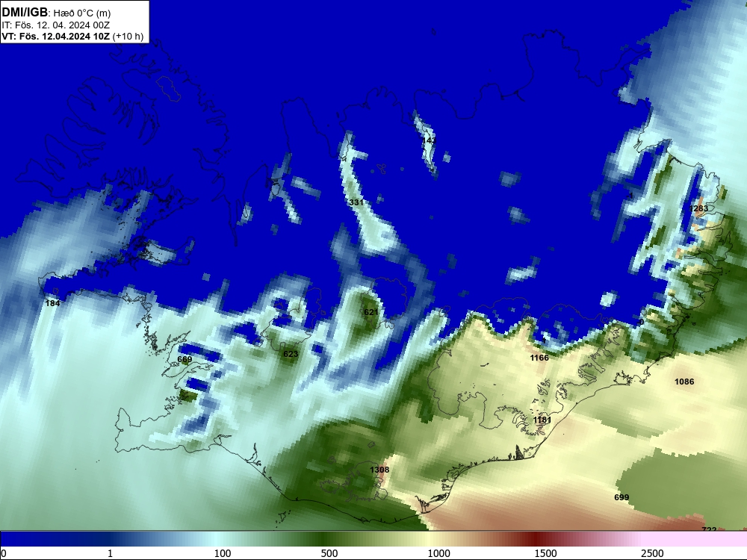Click the DMI/IGB title text
This screenshot has width=747, height=560.
pos(25,11)
